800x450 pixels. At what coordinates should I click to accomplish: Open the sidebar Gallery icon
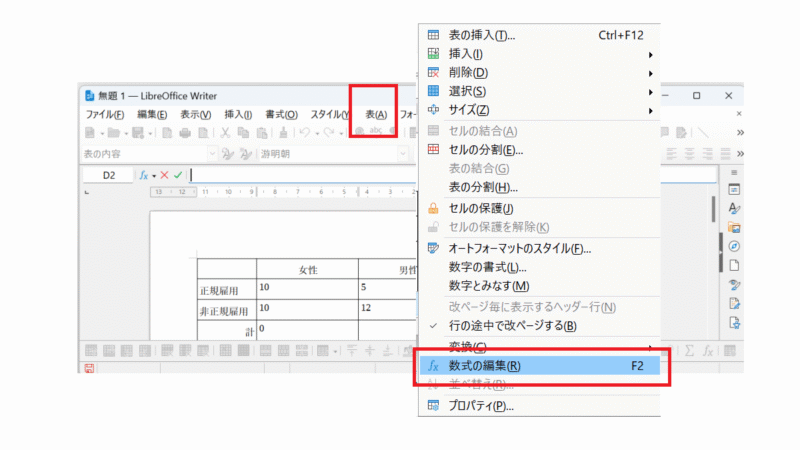(734, 228)
